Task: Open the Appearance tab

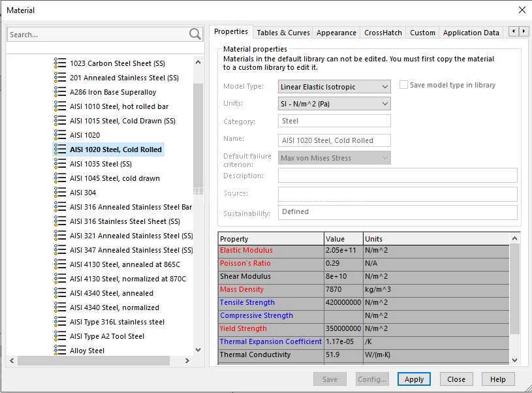Action: point(336,33)
